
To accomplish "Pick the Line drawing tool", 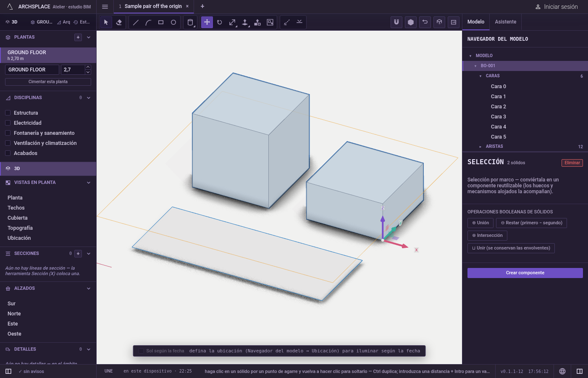I will [x=136, y=22].
